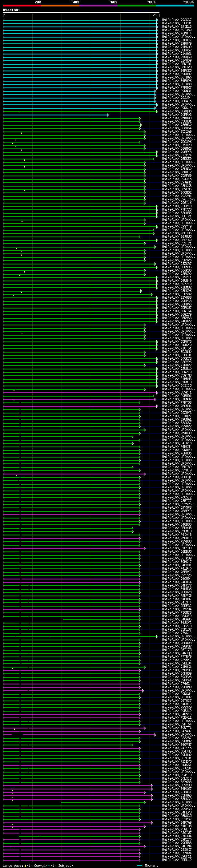Select hit label UniRef100_Q6C5U4
The width and height of the screenshot is (197, 868).
[177, 406]
